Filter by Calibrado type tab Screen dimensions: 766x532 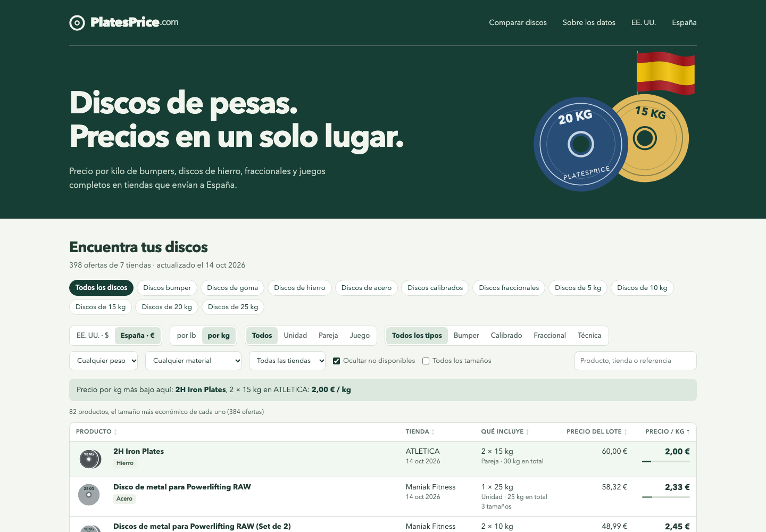pyautogui.click(x=506, y=336)
